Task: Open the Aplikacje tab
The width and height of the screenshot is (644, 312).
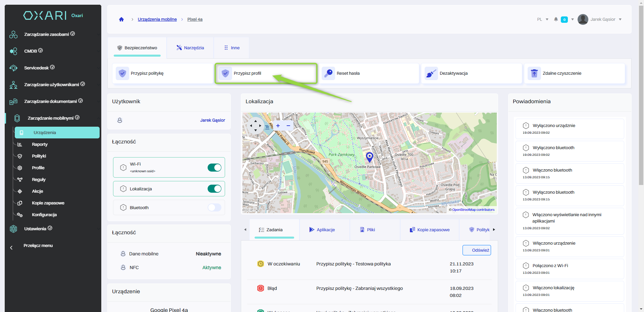Action: tap(322, 230)
